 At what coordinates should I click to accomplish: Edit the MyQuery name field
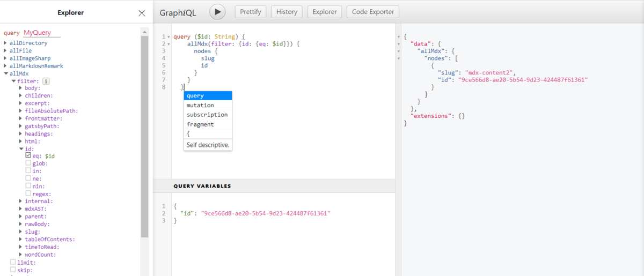(42, 33)
